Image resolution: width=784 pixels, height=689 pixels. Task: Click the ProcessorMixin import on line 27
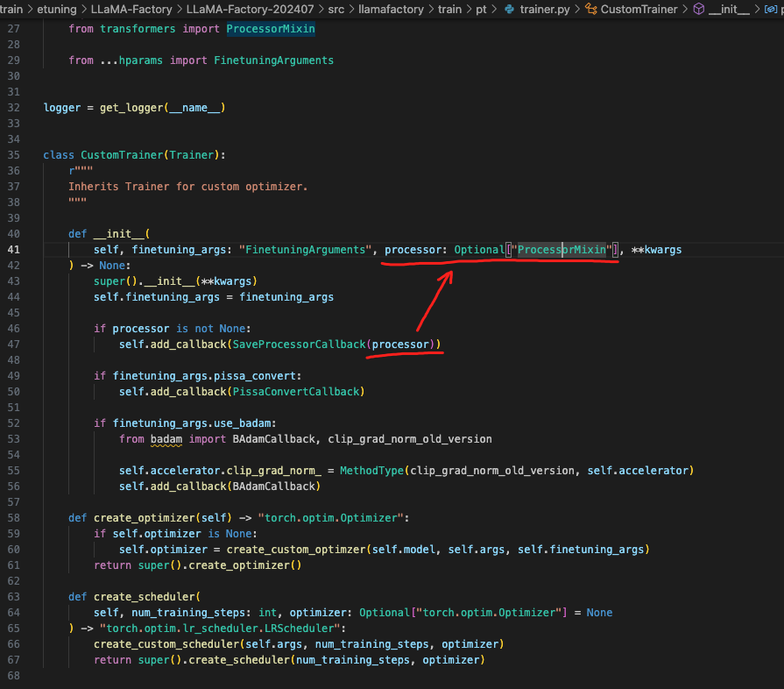(x=270, y=28)
